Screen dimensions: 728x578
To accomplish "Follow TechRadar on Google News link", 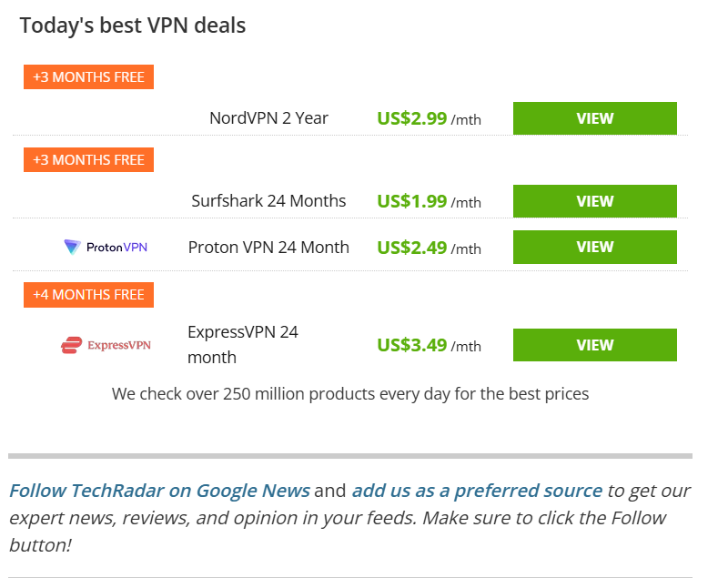I will click(159, 491).
